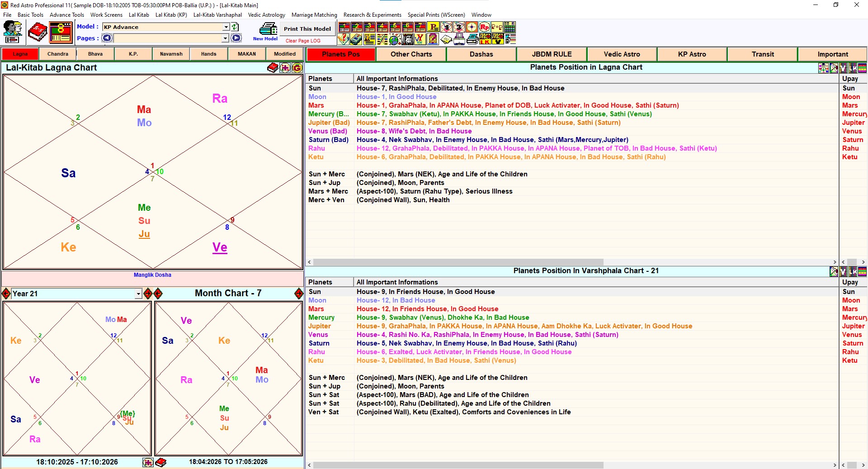The image size is (868, 469).
Task: Click the red book icon below Year chart
Action: [x=160, y=462]
